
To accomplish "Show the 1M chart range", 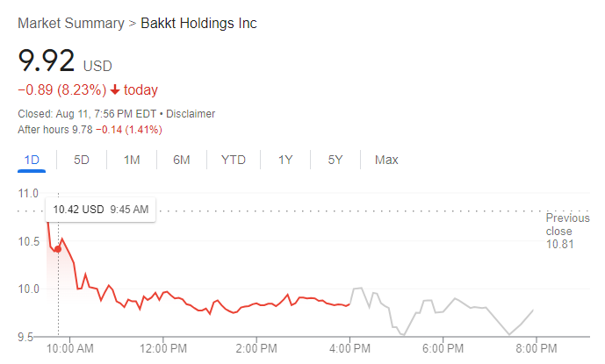I will [x=132, y=160].
